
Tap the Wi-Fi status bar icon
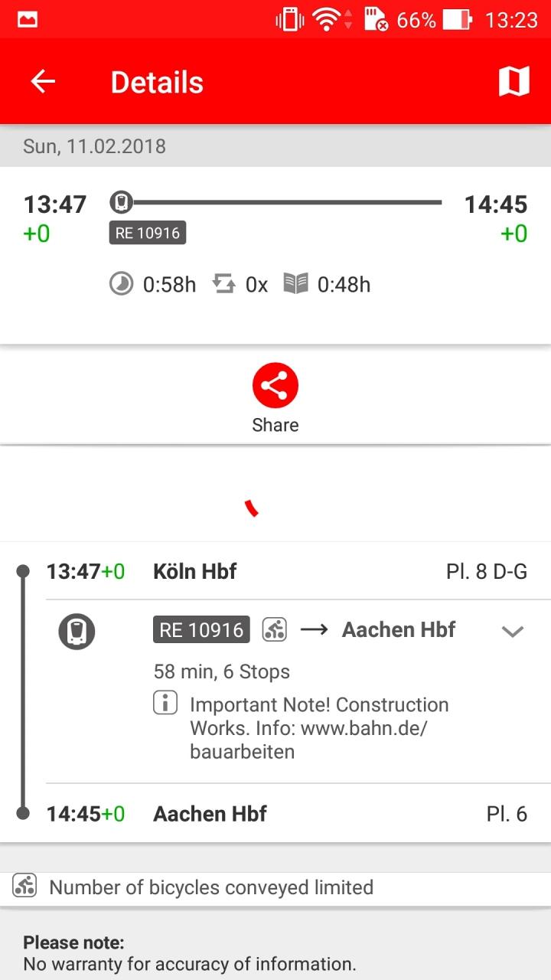coord(327,20)
